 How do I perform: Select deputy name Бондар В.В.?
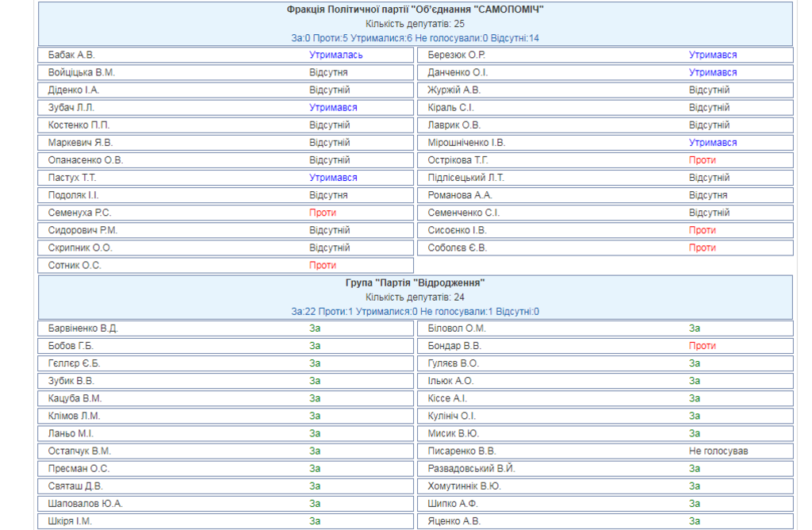tap(454, 346)
